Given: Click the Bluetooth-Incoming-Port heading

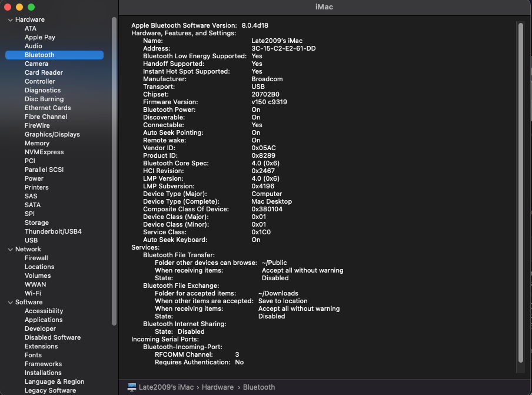Looking at the screenshot, I should [x=182, y=347].
